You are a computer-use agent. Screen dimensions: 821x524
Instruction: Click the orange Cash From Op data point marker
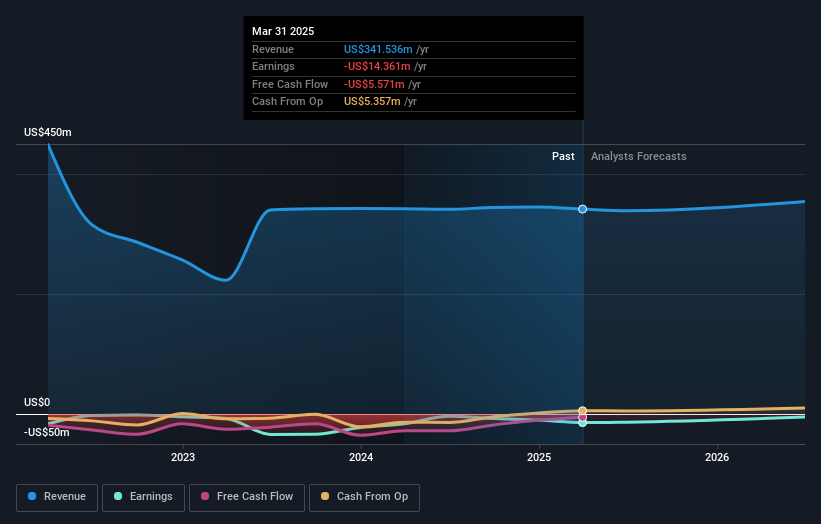click(x=583, y=411)
